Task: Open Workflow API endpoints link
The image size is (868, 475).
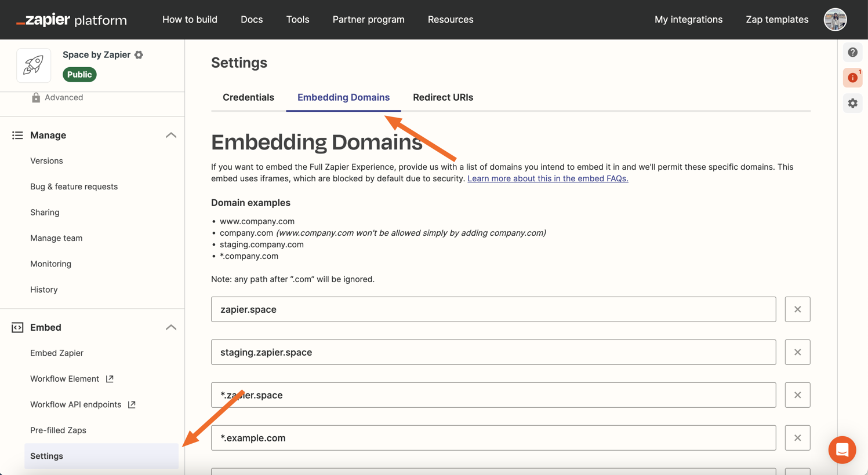Action: point(75,404)
